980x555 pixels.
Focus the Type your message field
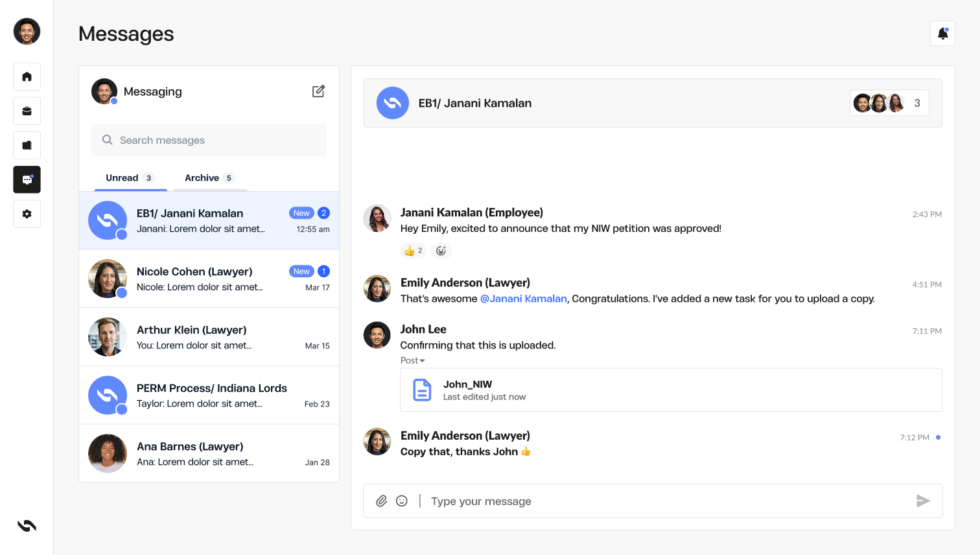pos(668,501)
